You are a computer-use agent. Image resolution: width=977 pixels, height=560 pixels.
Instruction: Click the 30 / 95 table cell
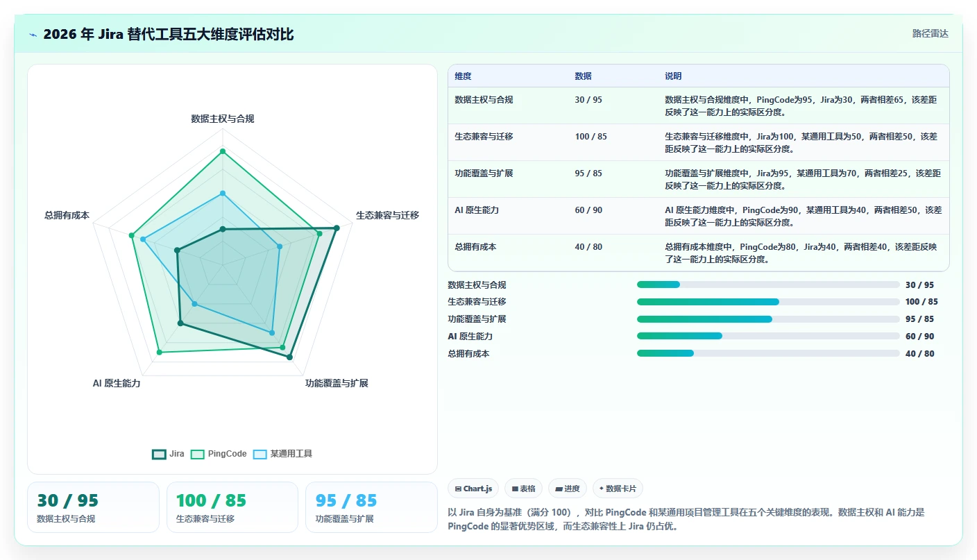pos(588,100)
